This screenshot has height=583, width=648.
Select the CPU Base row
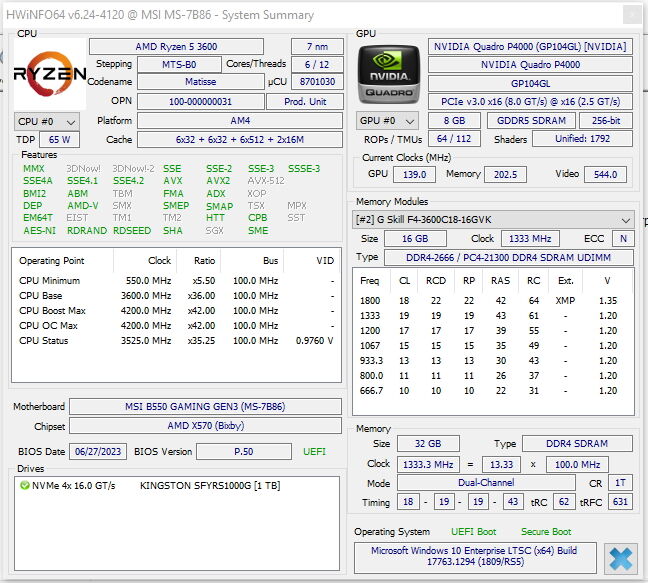click(x=176, y=296)
